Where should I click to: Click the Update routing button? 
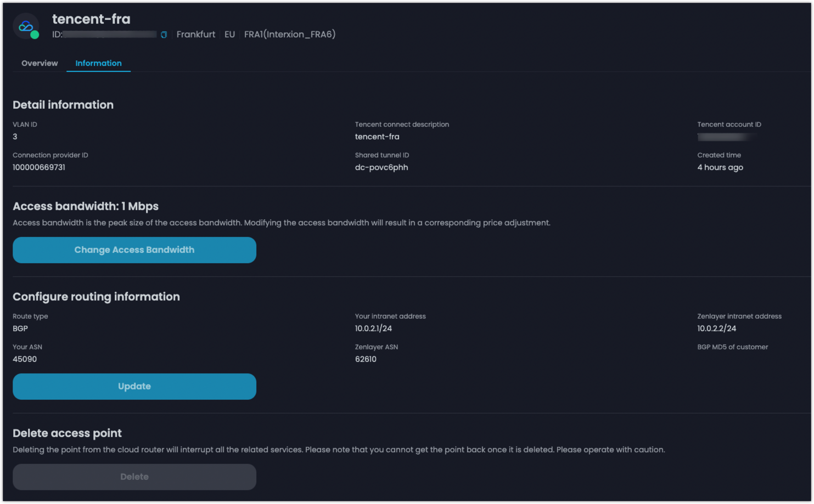click(134, 387)
